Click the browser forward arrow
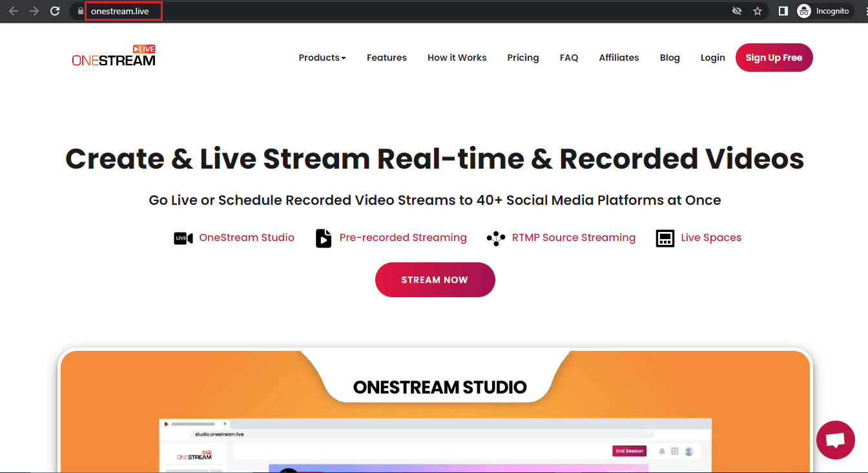Screen dimensions: 868x473 pos(34,11)
